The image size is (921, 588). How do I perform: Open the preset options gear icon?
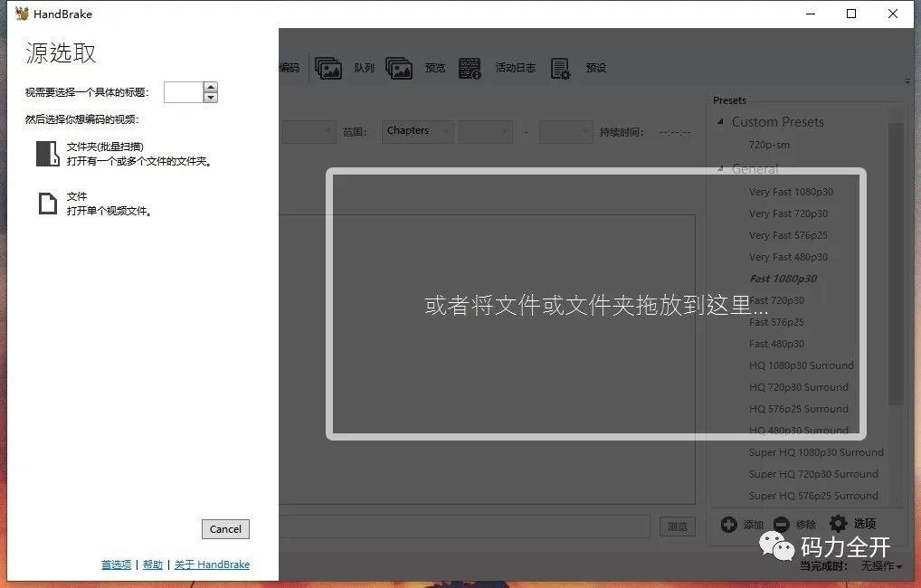(838, 524)
